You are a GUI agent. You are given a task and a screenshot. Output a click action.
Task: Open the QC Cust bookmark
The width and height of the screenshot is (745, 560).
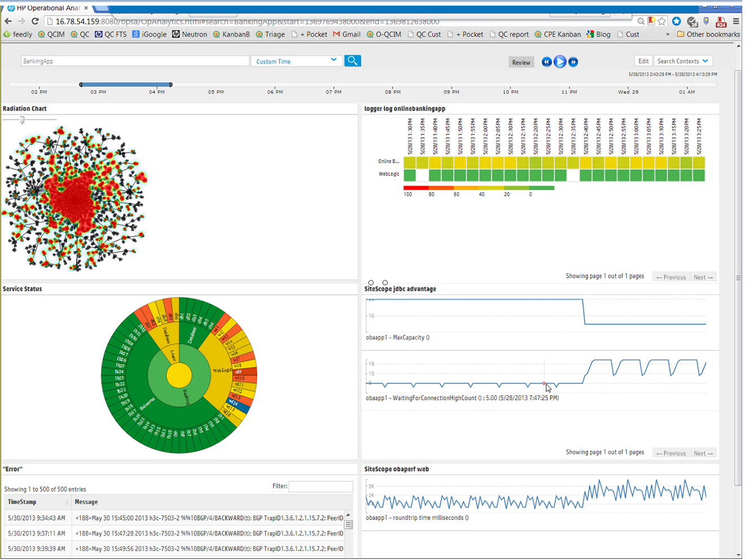point(424,34)
